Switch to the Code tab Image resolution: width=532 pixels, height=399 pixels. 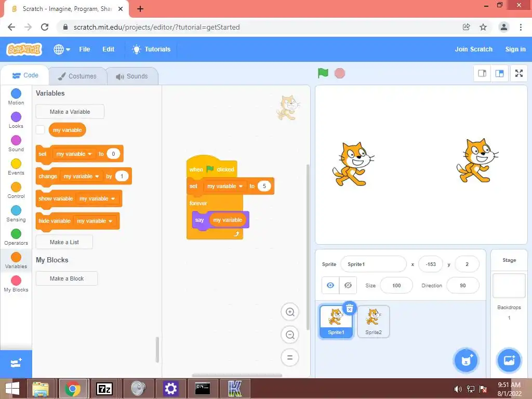(25, 75)
